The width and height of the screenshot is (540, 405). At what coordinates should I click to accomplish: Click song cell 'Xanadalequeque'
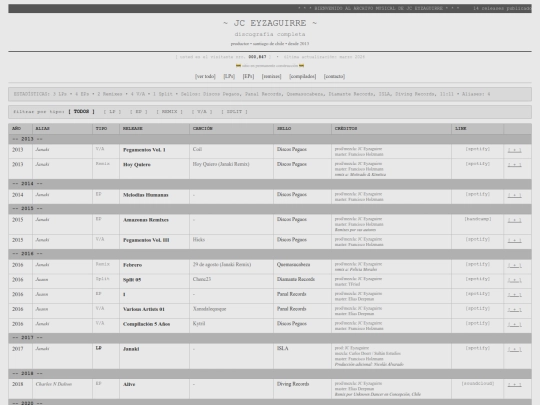pos(209,309)
